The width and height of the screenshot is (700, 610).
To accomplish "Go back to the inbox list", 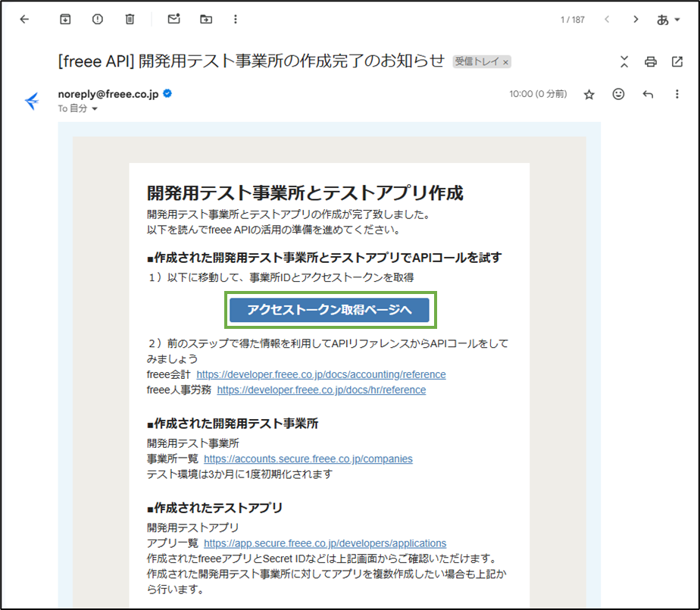I will point(24,19).
